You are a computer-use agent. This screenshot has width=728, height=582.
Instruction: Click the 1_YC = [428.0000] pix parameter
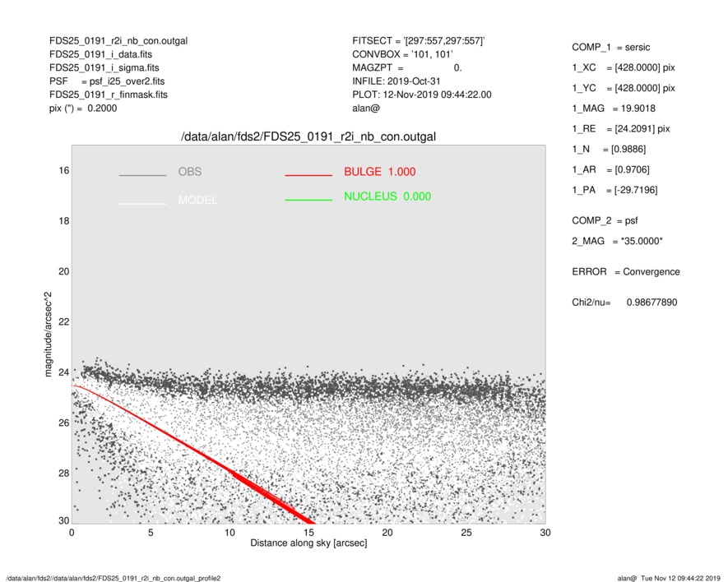[x=624, y=88]
